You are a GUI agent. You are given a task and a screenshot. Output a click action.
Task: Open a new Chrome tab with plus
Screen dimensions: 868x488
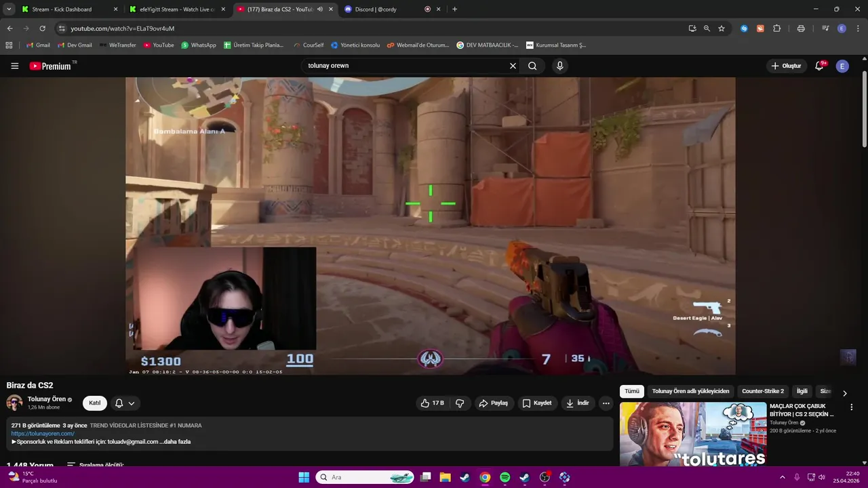click(454, 9)
